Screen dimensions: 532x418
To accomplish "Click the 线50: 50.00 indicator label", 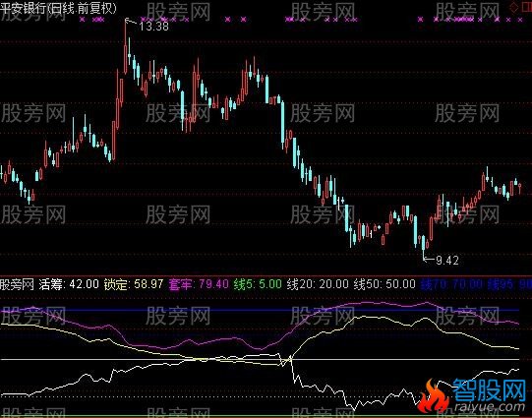I will [384, 284].
